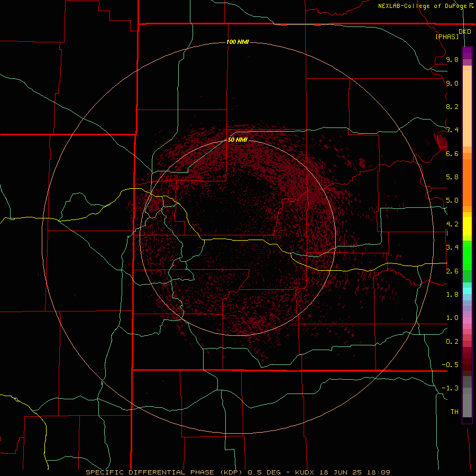Select the 5.8 legend value
476x476 pixels.
click(452, 177)
